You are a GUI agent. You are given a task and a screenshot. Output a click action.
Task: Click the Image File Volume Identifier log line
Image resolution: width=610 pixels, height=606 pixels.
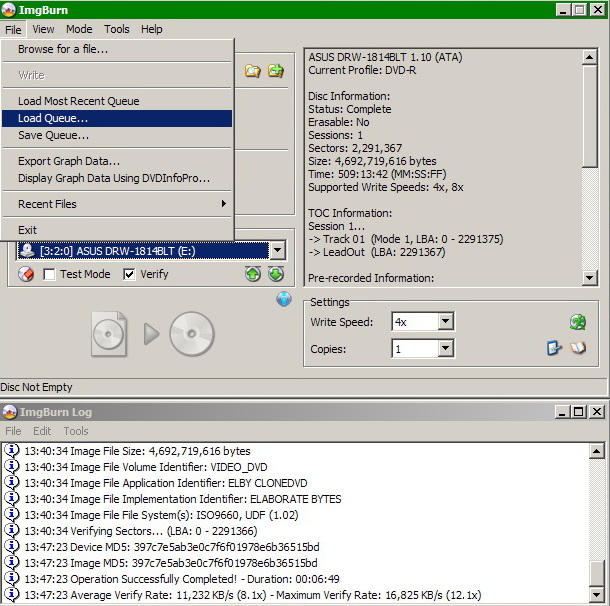(x=146, y=467)
